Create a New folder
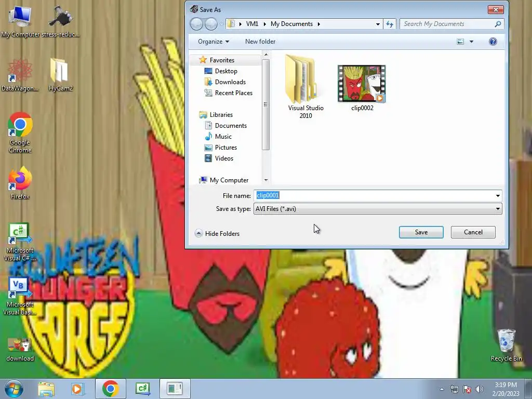 pyautogui.click(x=260, y=42)
